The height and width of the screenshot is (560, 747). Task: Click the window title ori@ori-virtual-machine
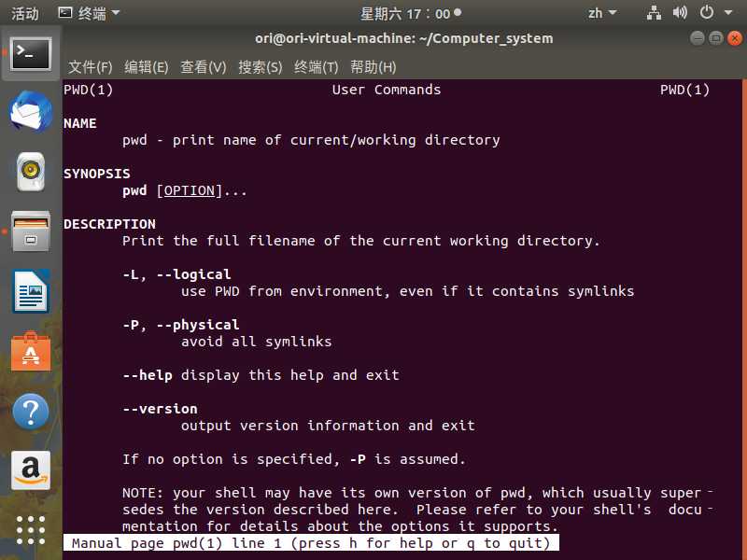pyautogui.click(x=404, y=38)
